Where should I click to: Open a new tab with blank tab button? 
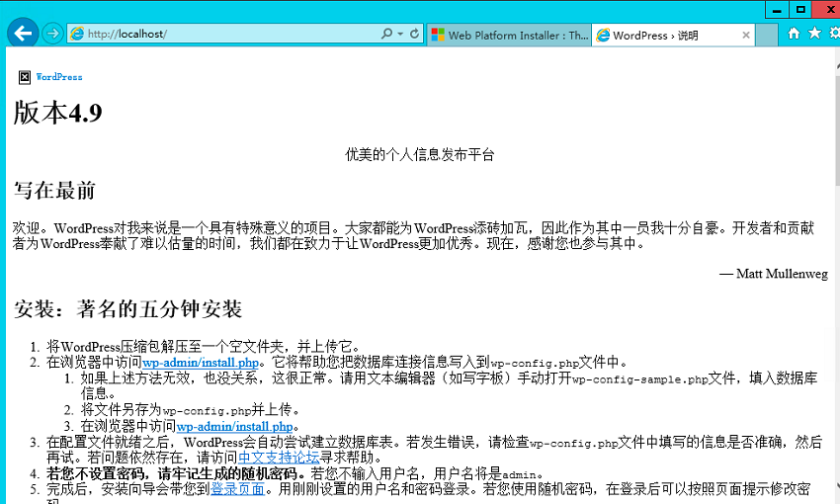pos(767,36)
